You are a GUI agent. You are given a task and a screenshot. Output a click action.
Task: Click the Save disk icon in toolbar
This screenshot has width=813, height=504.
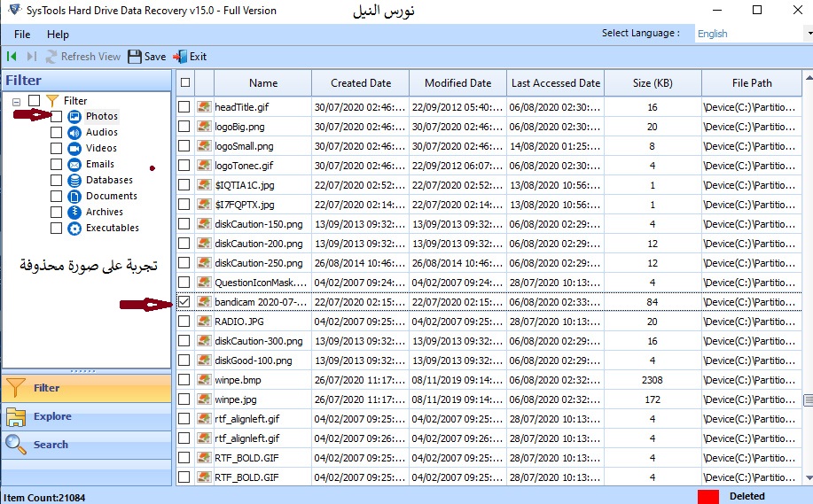pos(135,57)
